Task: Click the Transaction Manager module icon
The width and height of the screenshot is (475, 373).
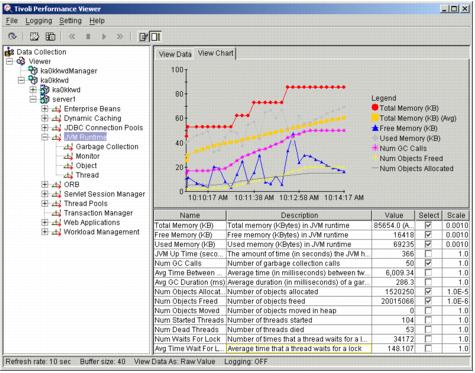Action: [x=56, y=213]
